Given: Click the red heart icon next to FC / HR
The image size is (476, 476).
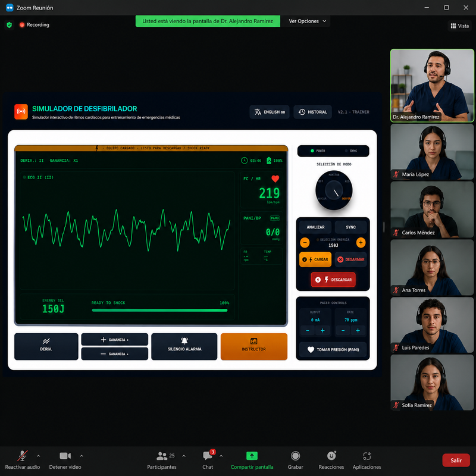Looking at the screenshot, I should [275, 179].
